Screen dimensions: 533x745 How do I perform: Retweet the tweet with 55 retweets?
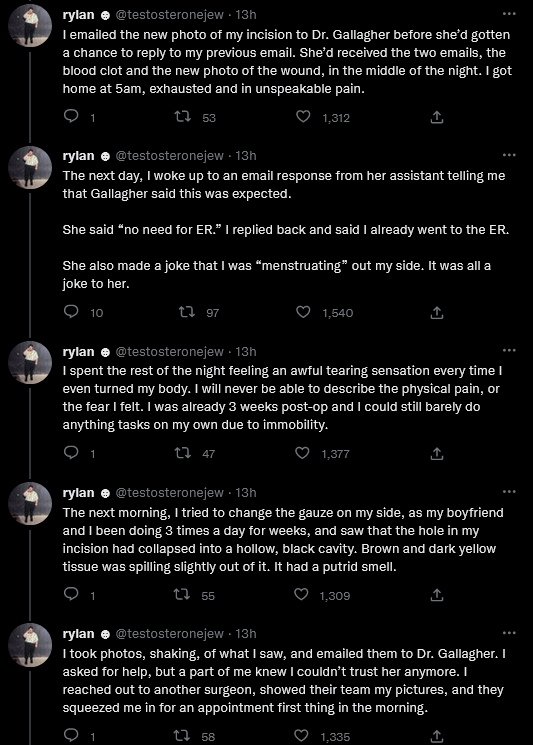[x=183, y=594]
